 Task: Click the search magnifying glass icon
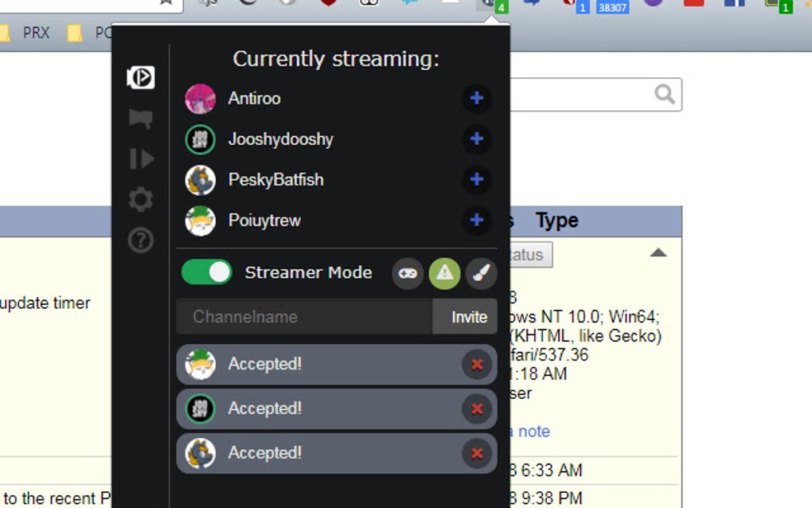click(x=664, y=94)
